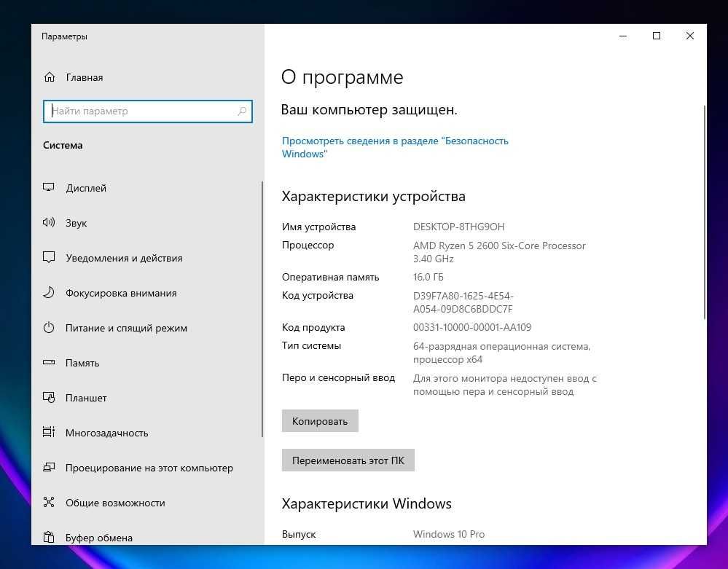728x569 pixels.
Task: Maximize the Параметры window
Action: (657, 36)
